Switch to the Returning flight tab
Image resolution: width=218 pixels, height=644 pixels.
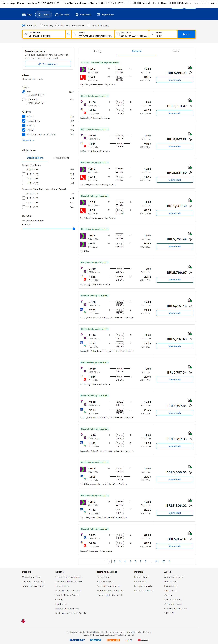[61, 158]
